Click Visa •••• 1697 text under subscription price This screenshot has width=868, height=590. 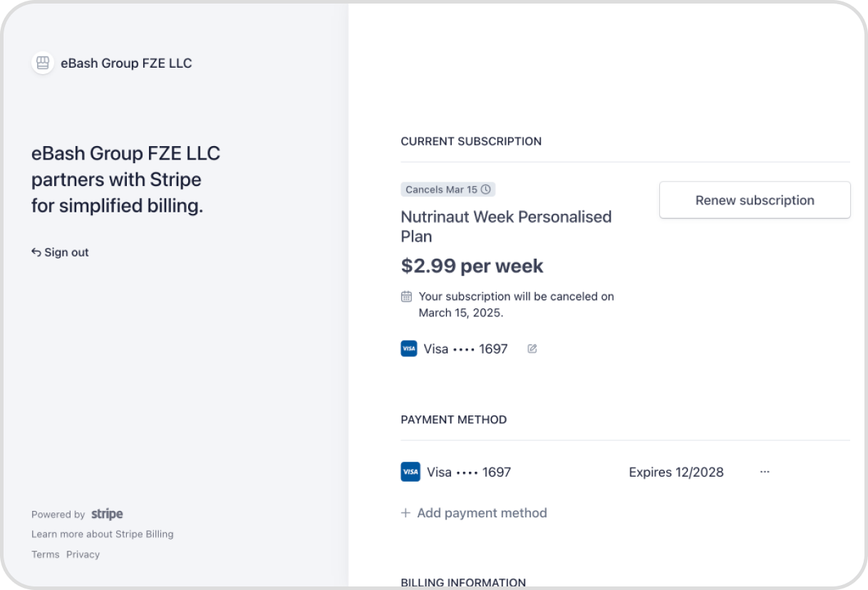pyautogui.click(x=465, y=349)
